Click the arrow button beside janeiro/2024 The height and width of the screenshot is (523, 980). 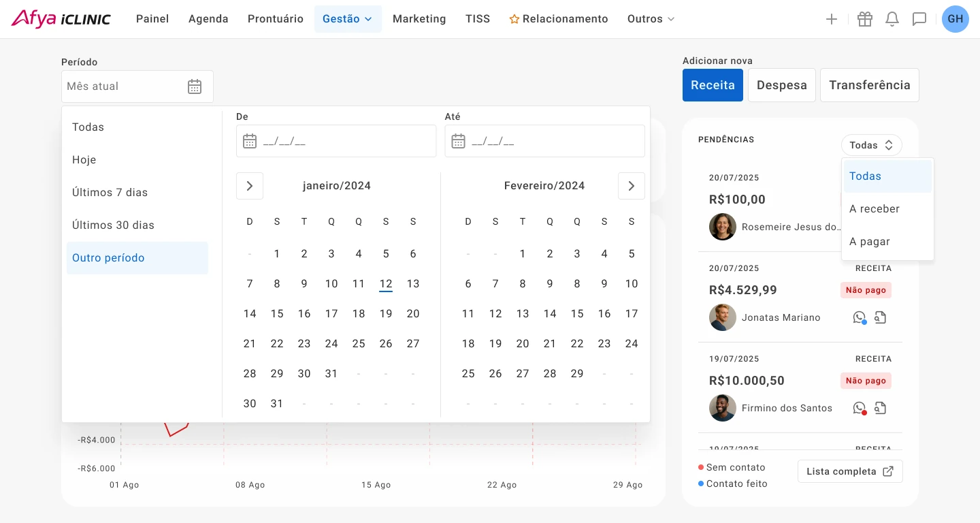click(x=250, y=186)
